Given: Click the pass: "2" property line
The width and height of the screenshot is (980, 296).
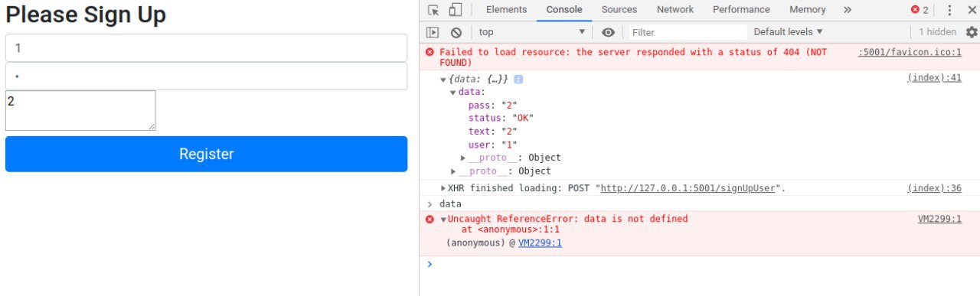Looking at the screenshot, I should click(x=492, y=106).
